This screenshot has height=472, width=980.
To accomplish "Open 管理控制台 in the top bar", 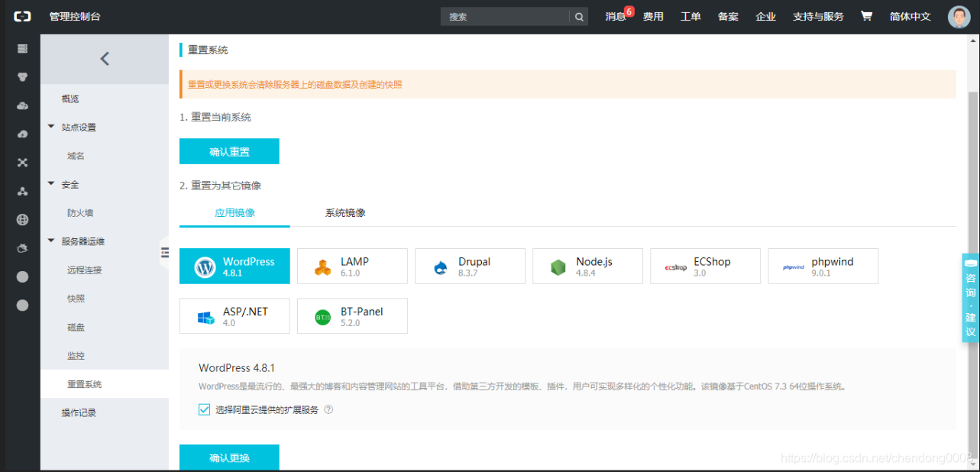I will pos(74,17).
